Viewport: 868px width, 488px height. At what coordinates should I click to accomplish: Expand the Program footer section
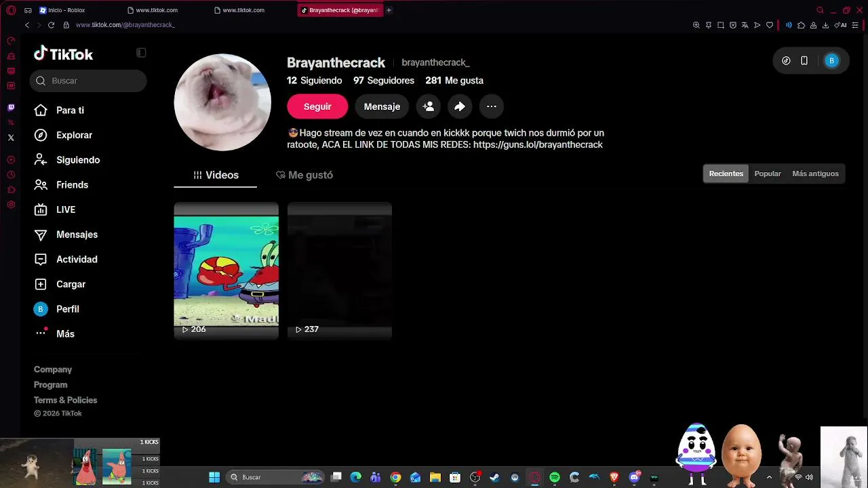point(51,385)
